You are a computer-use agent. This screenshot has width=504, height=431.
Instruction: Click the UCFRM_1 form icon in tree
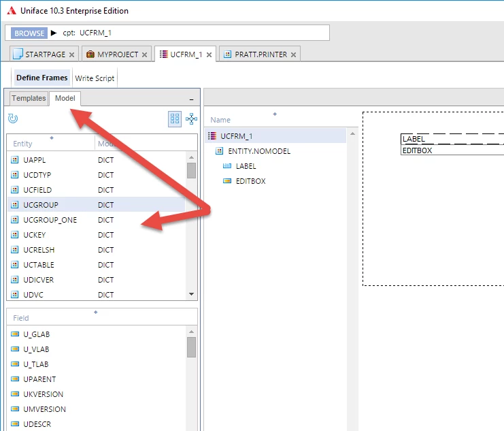coord(212,135)
